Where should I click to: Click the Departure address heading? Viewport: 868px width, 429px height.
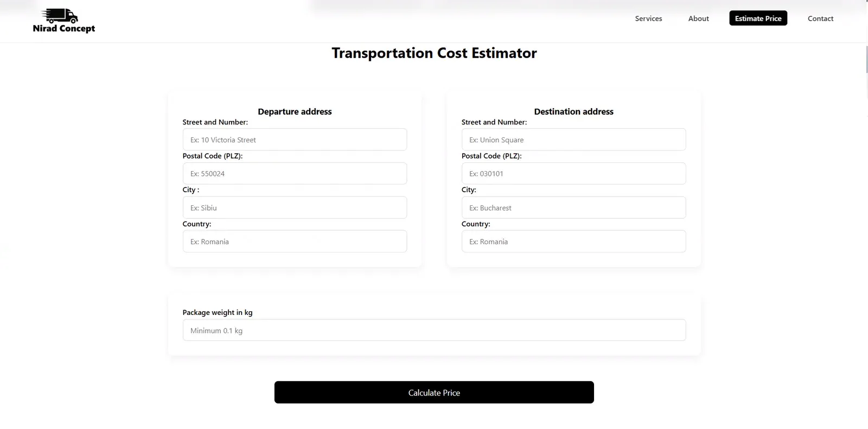[x=295, y=111]
